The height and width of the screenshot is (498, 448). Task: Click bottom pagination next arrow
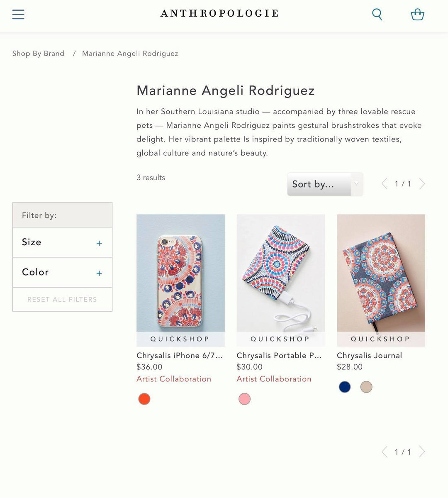[x=422, y=452]
